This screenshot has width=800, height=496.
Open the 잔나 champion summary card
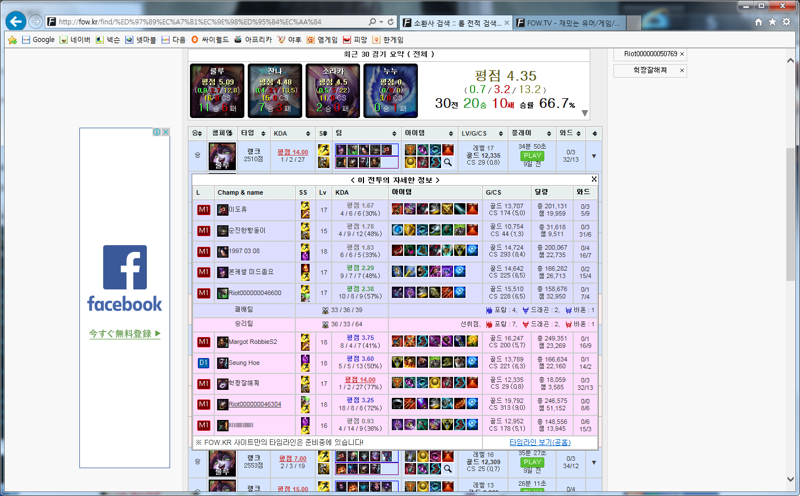(x=275, y=91)
